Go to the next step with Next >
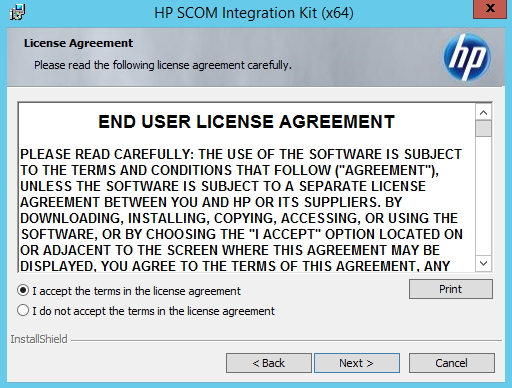Image resolution: width=512 pixels, height=388 pixels. click(x=357, y=363)
